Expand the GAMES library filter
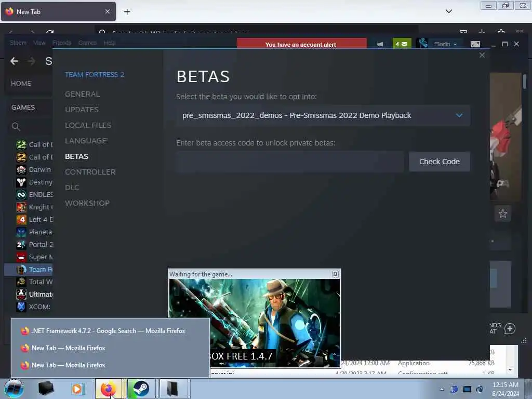 click(23, 107)
